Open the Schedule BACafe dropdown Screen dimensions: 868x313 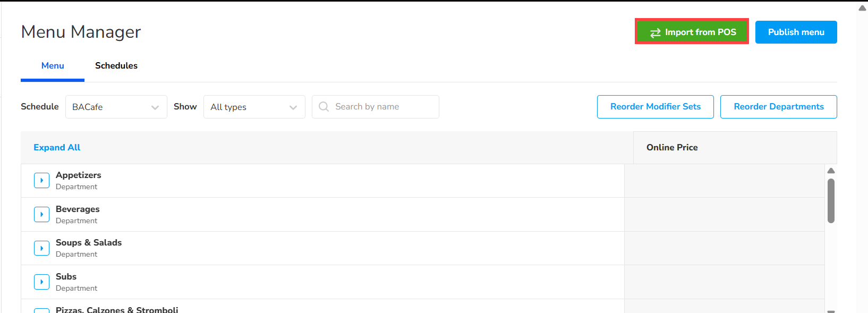(x=116, y=107)
